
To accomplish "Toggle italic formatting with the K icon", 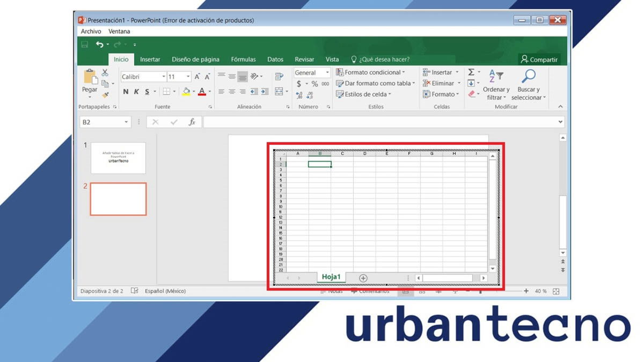I will click(x=136, y=91).
